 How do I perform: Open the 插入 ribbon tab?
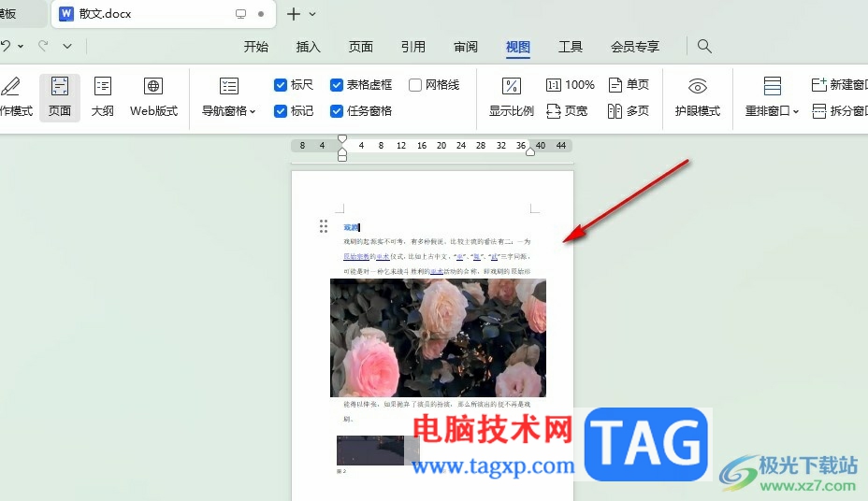point(309,47)
